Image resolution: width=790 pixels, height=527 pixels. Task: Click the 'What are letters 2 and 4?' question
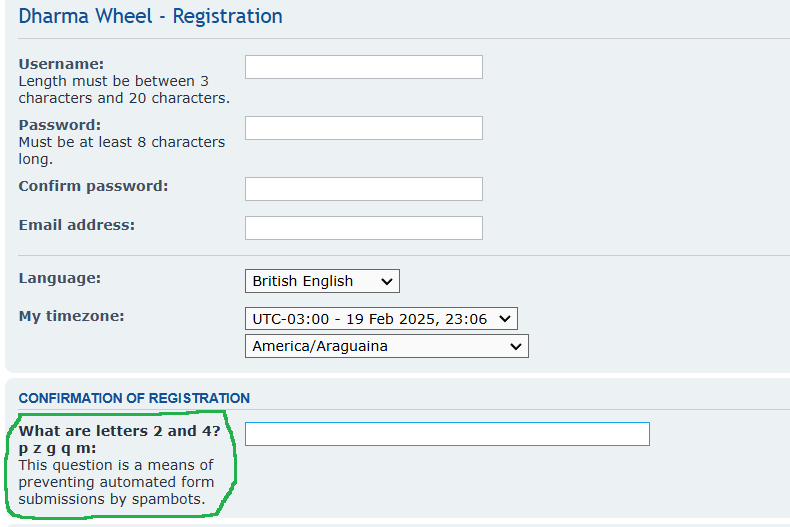(x=120, y=431)
